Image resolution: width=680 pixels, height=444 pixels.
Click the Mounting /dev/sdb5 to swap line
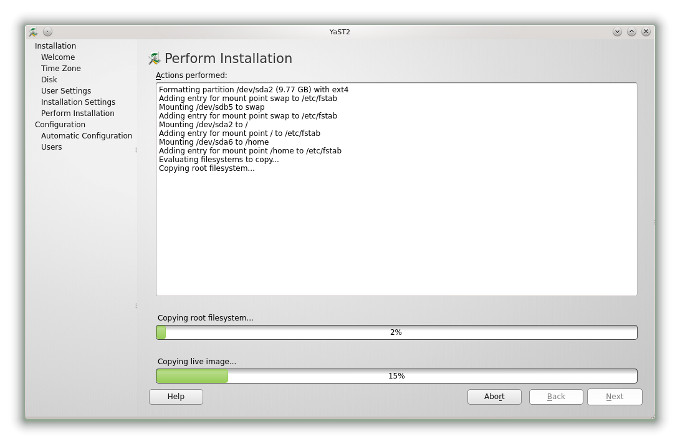tap(212, 107)
